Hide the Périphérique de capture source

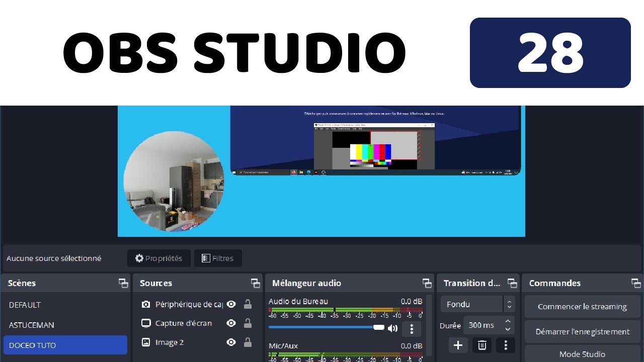point(231,304)
